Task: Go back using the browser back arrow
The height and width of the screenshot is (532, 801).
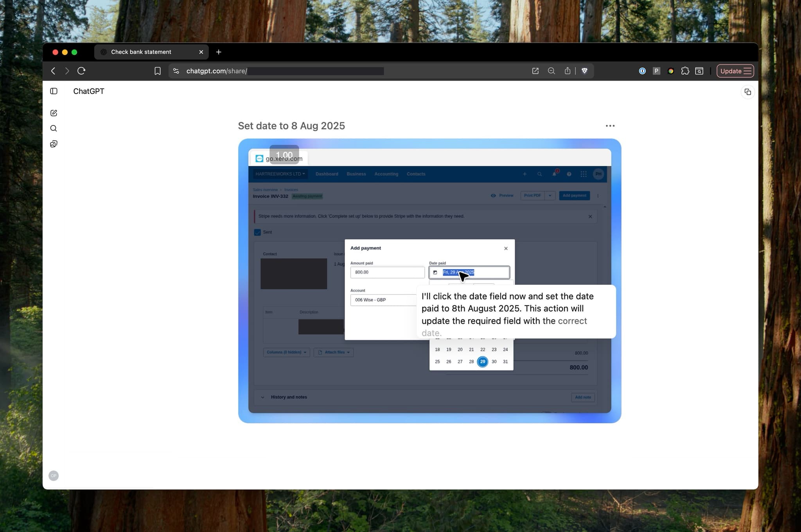Action: pos(53,71)
